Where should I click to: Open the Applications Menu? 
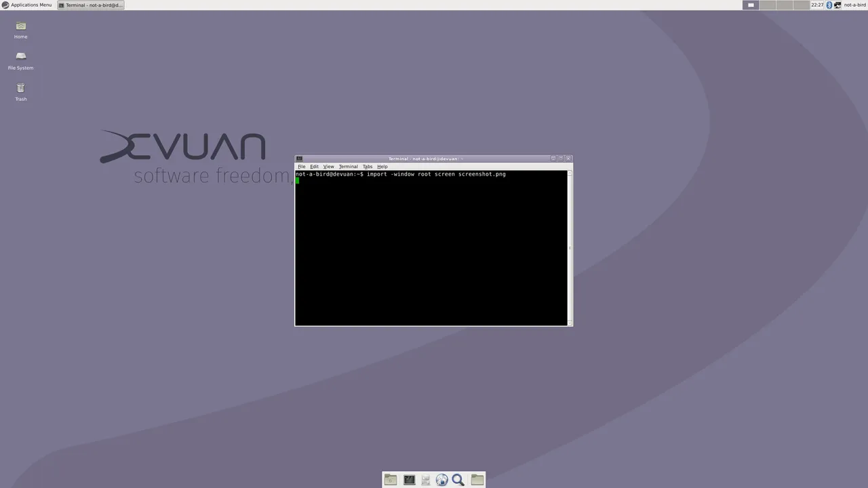pos(26,5)
